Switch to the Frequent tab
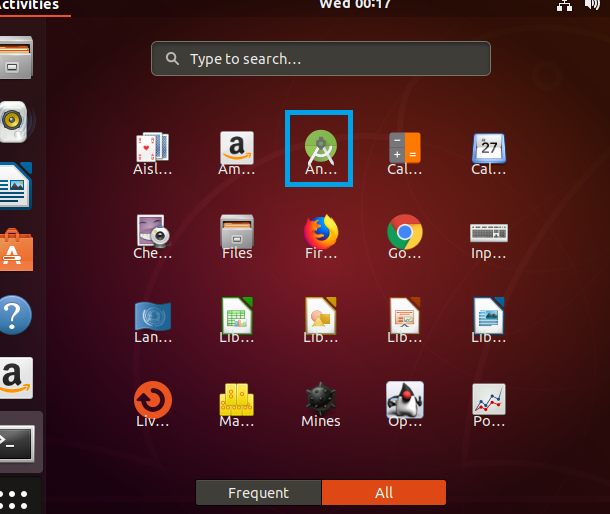The image size is (610, 514). pyautogui.click(x=258, y=493)
